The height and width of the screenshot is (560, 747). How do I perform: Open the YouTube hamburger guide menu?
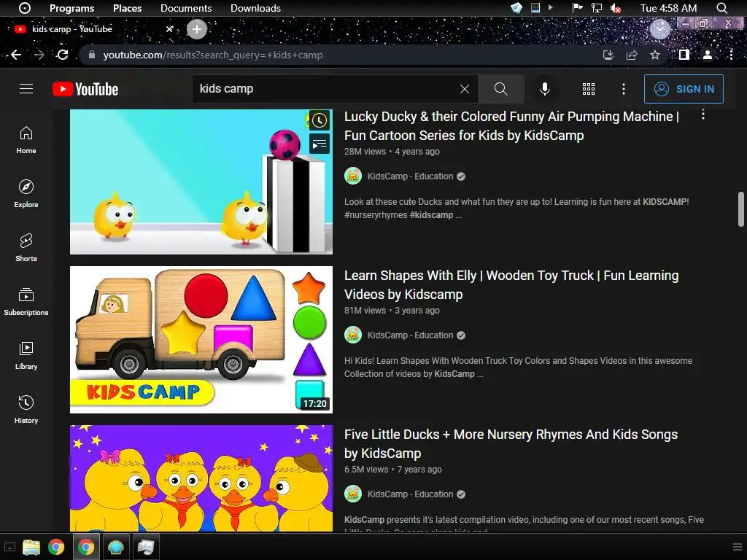tap(26, 88)
